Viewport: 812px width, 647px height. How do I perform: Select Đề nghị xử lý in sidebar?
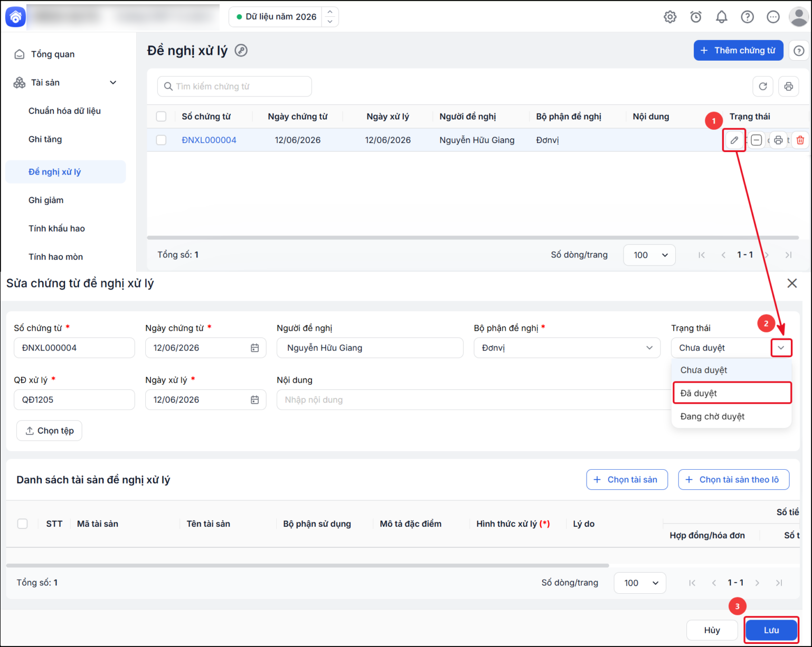65,172
